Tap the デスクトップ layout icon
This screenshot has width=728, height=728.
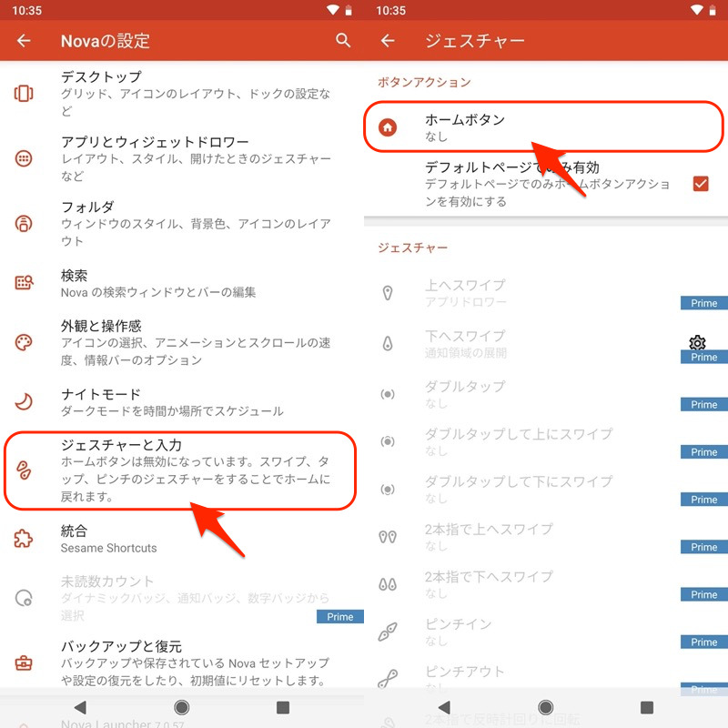coord(24,93)
